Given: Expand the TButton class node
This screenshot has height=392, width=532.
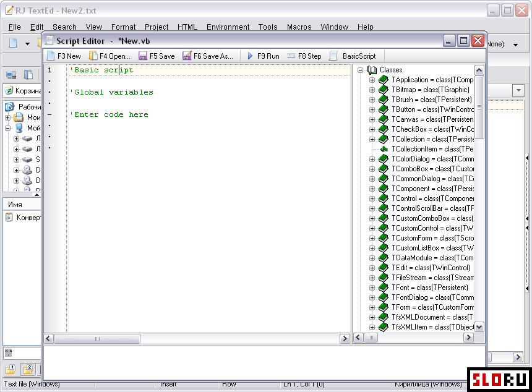Looking at the screenshot, I should click(372, 109).
